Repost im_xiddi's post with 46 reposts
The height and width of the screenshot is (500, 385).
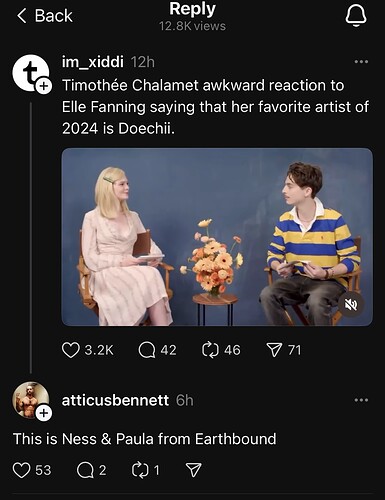[210, 350]
